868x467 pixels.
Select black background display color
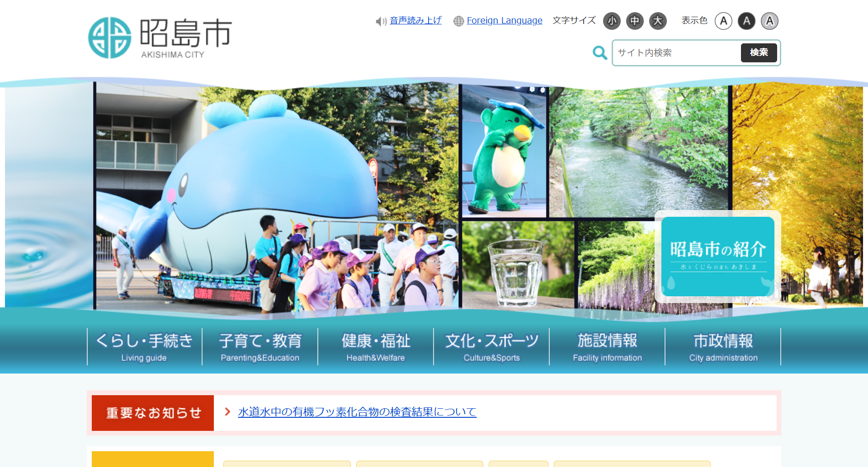(x=746, y=21)
